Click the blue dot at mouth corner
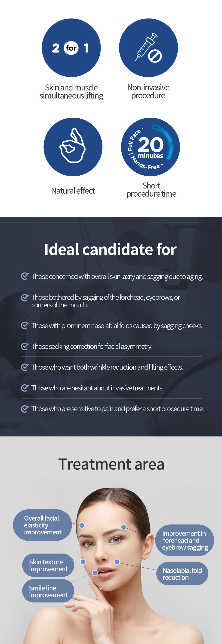222x644 pixels. (95, 573)
